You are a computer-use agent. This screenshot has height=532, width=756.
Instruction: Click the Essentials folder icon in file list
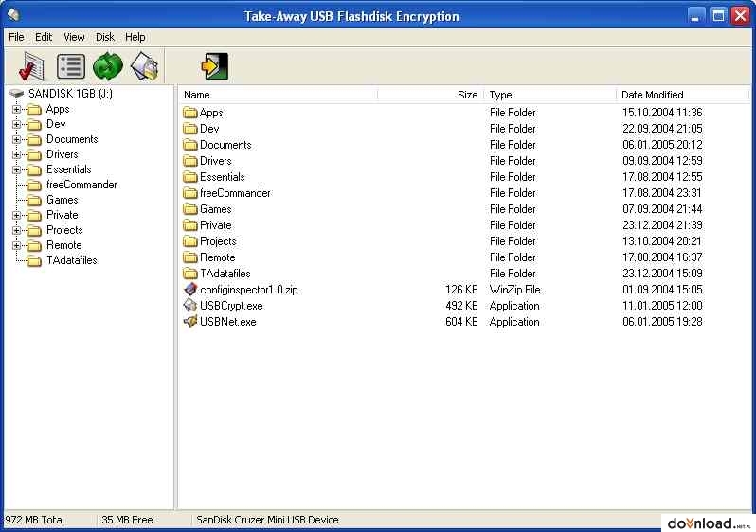point(190,177)
